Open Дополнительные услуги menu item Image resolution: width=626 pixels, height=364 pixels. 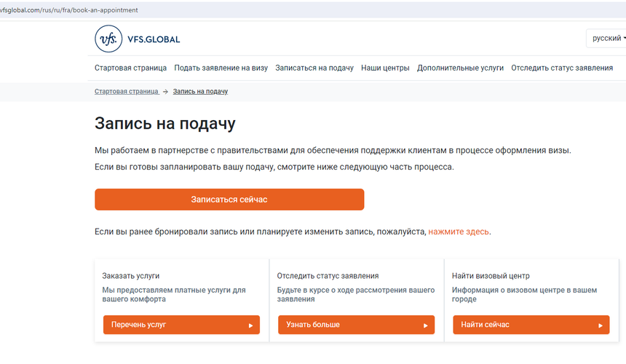point(460,68)
